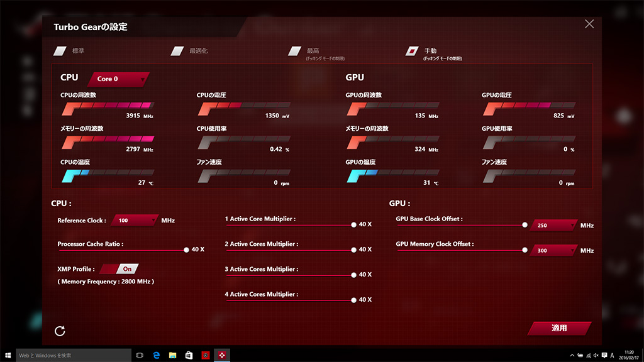Launch Microsoft Edge from the taskbar
Image resolution: width=644 pixels, height=362 pixels.
tap(156, 356)
